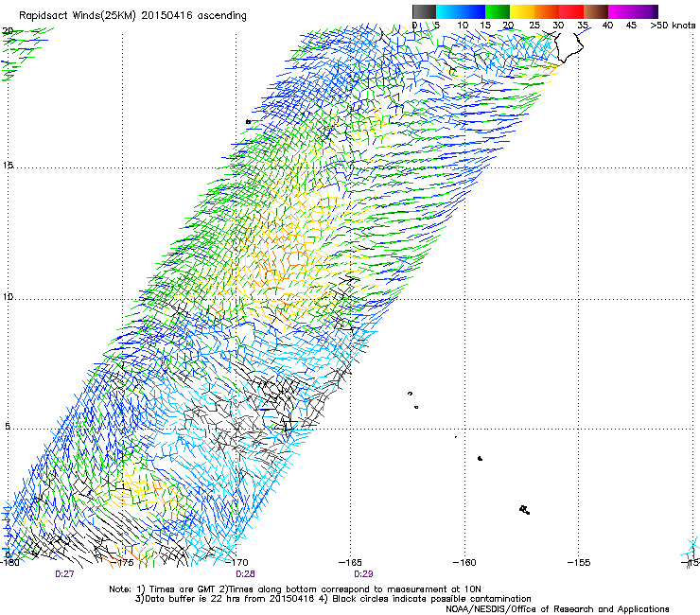Screen dimensions: 700x615
Task: Click the '30' legend label
Action: tap(558, 26)
